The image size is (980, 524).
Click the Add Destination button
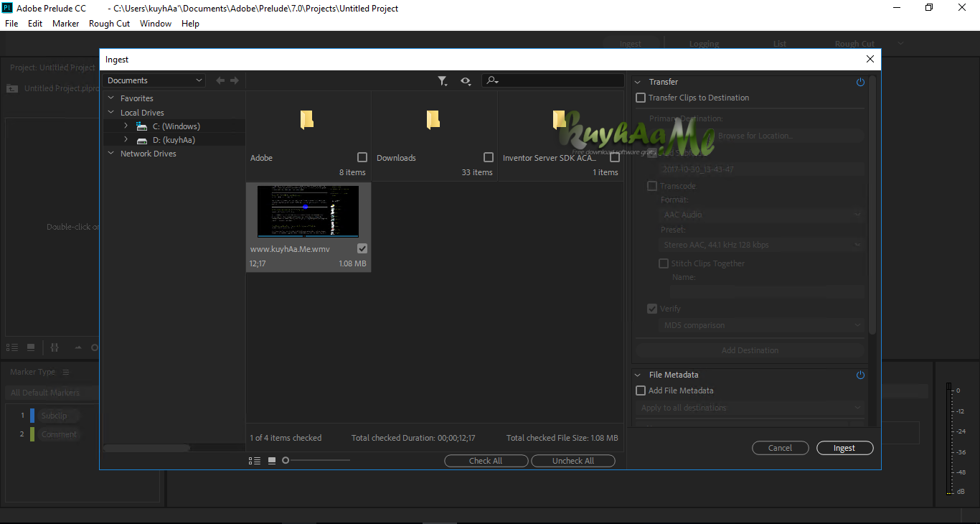750,350
